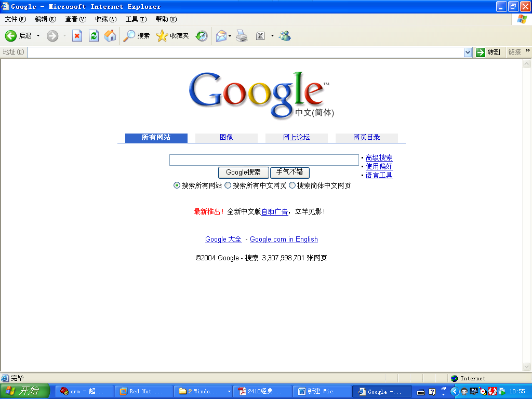Image resolution: width=532 pixels, height=399 pixels.
Task: Click the tray avatar face icon
Action: point(464,392)
